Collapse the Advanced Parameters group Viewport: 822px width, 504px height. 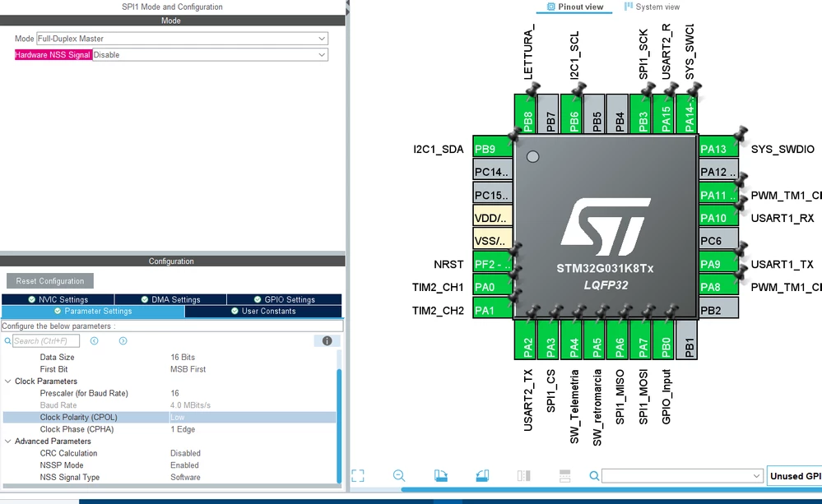click(x=8, y=442)
